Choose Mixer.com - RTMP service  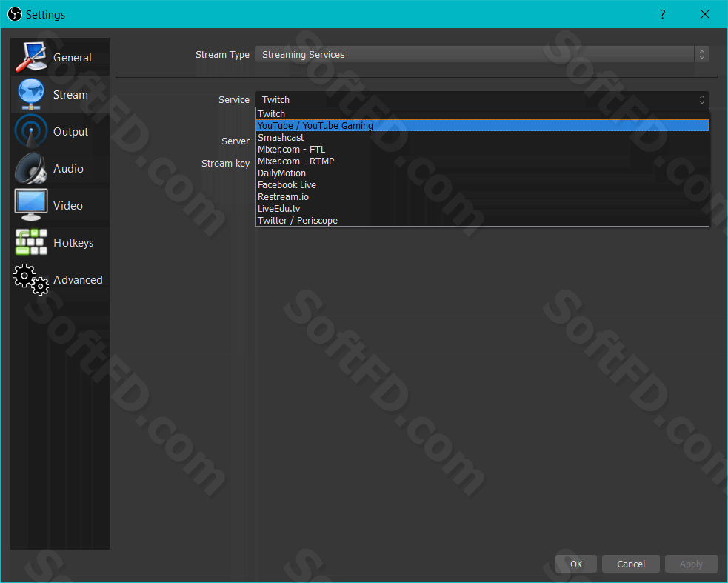tap(482, 161)
